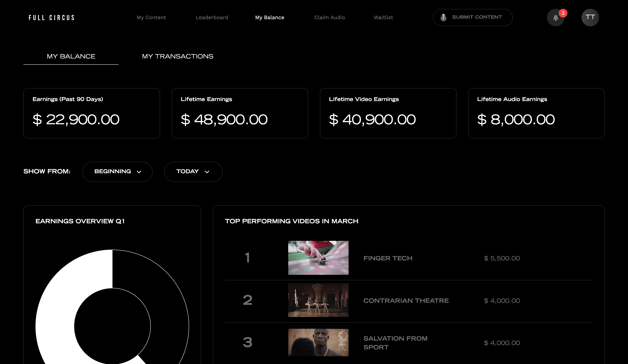
Task: Click the $ 22,900.00 amount
Action: [76, 120]
